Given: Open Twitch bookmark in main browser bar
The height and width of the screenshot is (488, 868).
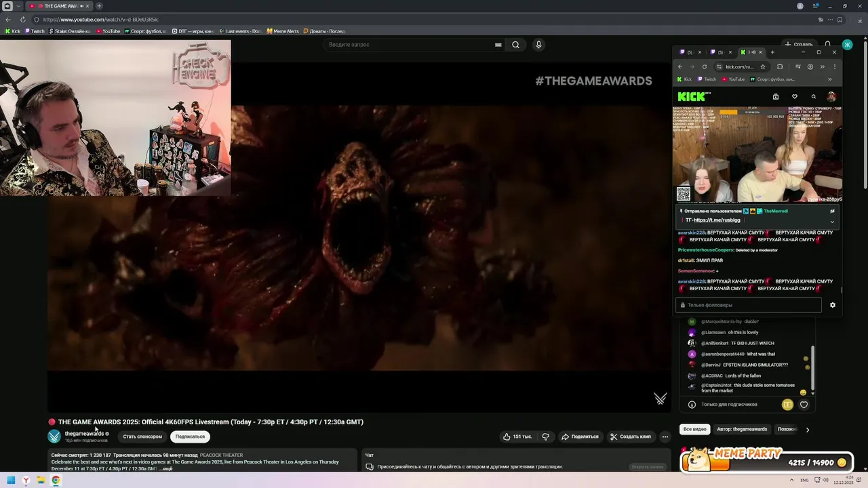Looking at the screenshot, I should point(34,31).
